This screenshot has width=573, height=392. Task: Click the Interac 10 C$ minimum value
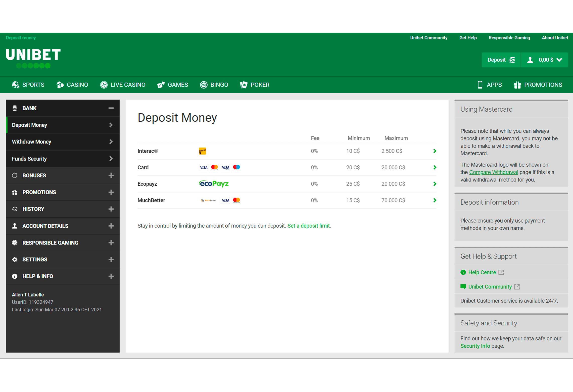click(x=353, y=151)
